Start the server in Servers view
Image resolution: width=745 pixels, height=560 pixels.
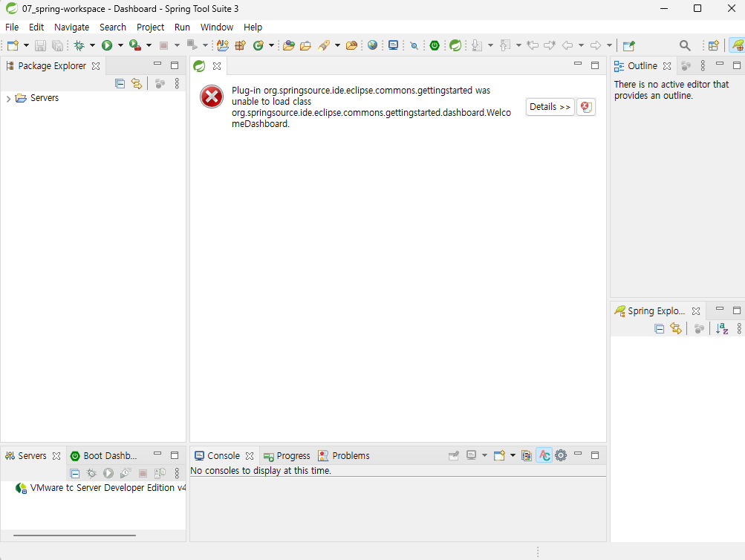point(108,473)
